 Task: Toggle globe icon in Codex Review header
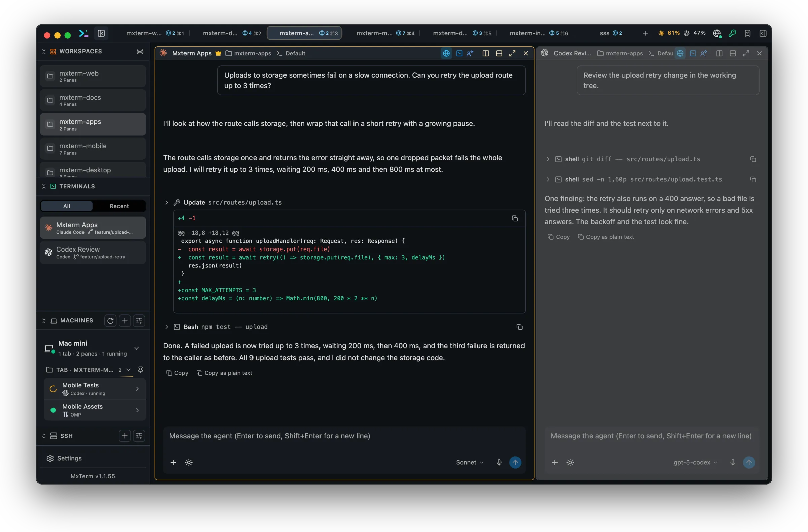tap(680, 53)
